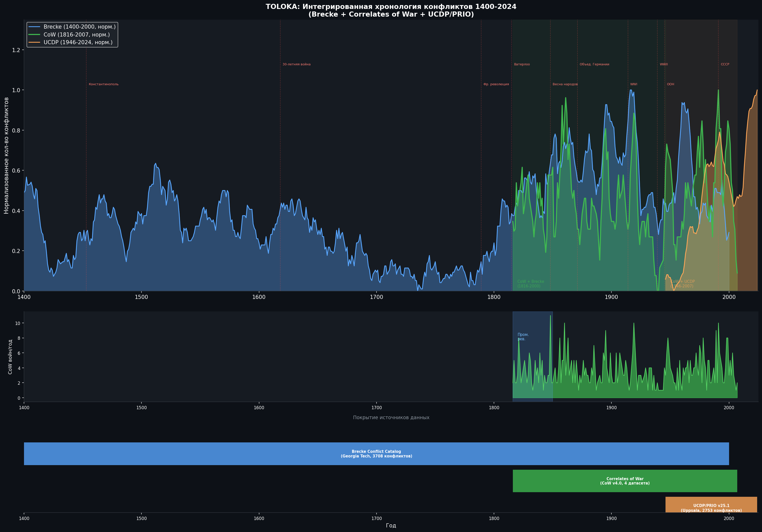Click the Фр. революция marker label
This screenshot has width=762, height=532.
pyautogui.click(x=496, y=84)
